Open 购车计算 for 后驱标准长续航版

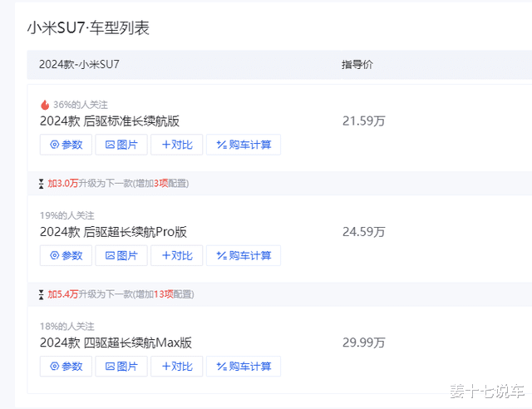point(244,145)
